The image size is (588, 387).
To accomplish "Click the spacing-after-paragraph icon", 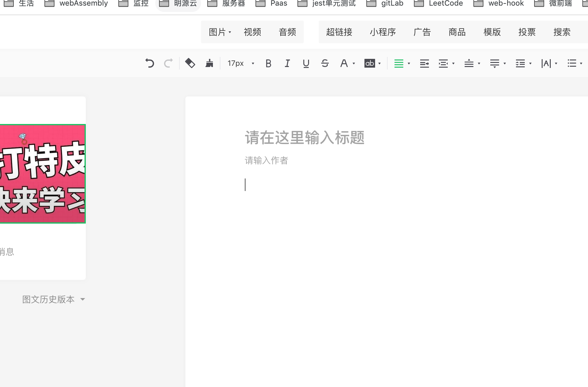I will [x=495, y=64].
